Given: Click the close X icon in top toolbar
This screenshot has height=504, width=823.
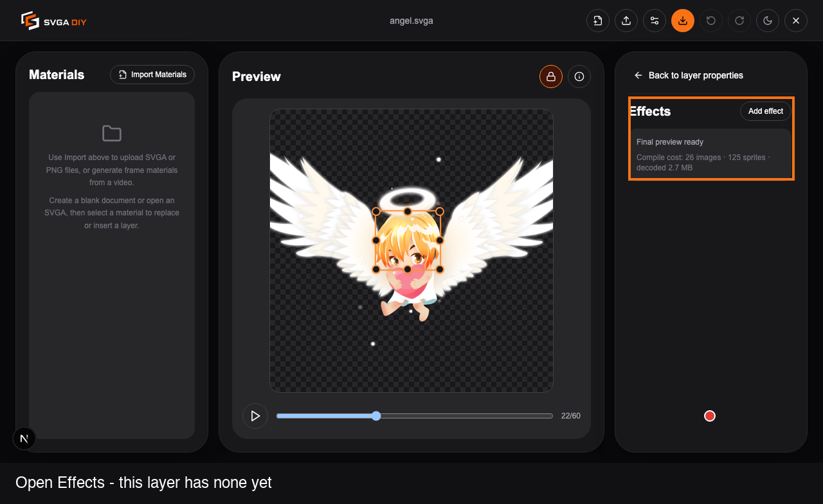Looking at the screenshot, I should [796, 21].
